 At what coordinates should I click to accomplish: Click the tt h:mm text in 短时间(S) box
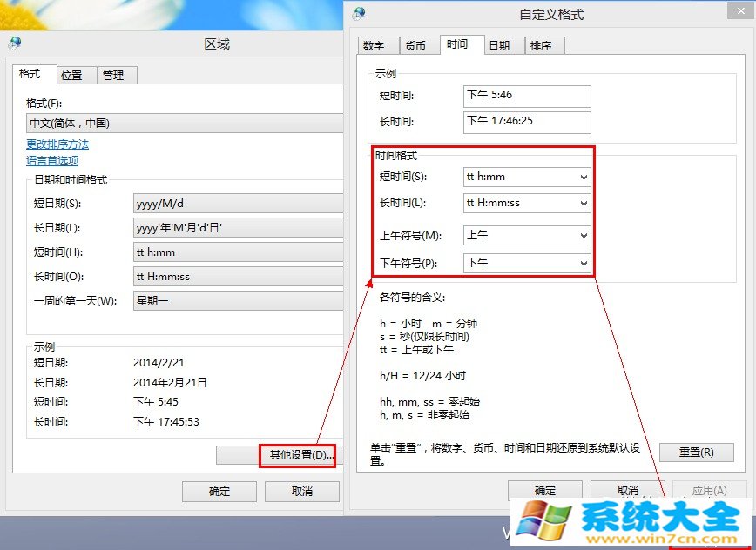click(485, 177)
